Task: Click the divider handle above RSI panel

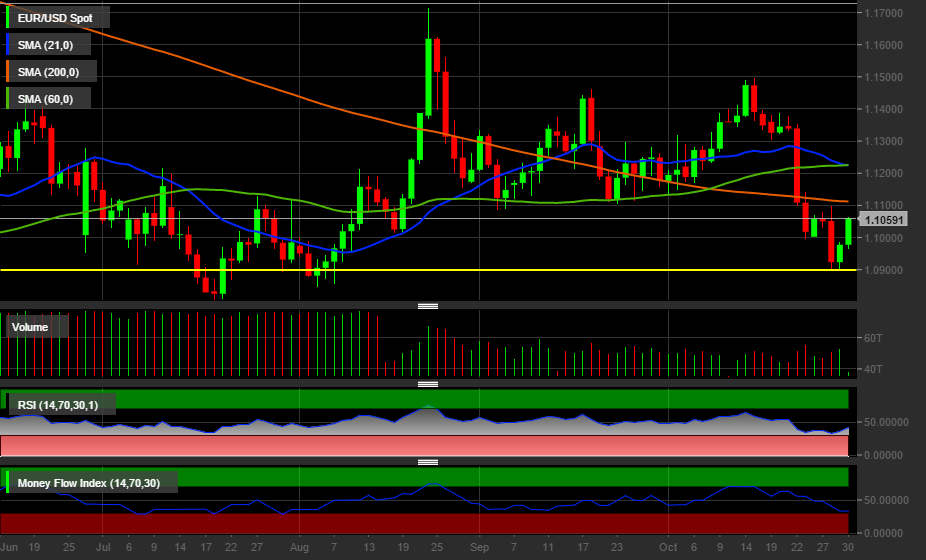Action: click(428, 384)
